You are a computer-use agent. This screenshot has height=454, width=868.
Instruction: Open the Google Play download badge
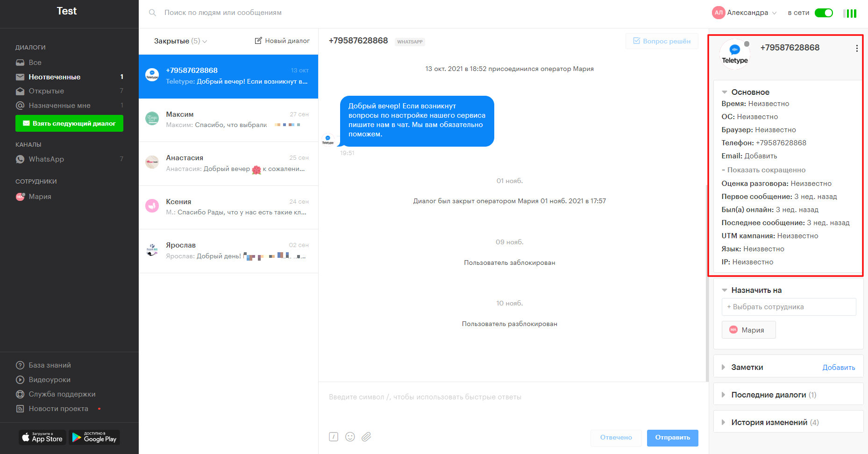point(94,437)
